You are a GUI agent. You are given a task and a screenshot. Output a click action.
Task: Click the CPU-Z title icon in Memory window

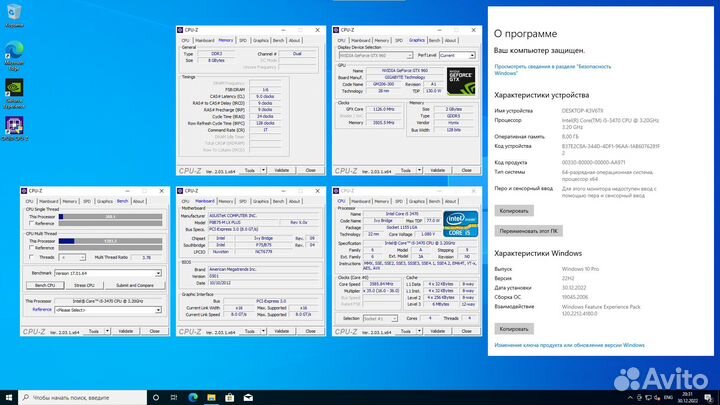(x=180, y=30)
